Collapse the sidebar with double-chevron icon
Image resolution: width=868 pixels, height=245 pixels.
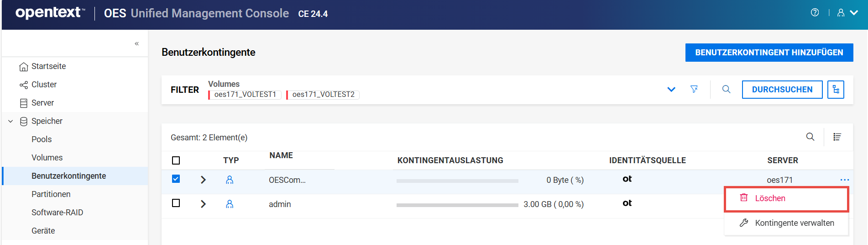click(x=136, y=44)
